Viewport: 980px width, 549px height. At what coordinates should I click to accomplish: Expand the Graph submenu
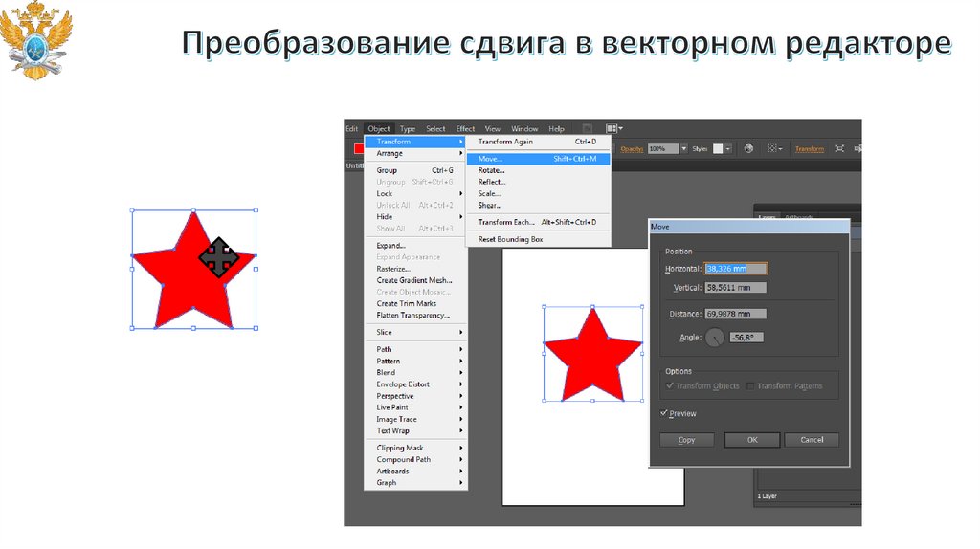pos(415,483)
